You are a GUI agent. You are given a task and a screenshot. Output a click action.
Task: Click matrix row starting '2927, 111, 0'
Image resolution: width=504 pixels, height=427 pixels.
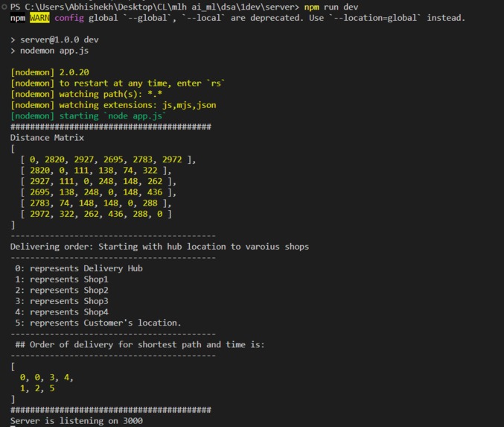click(x=98, y=182)
